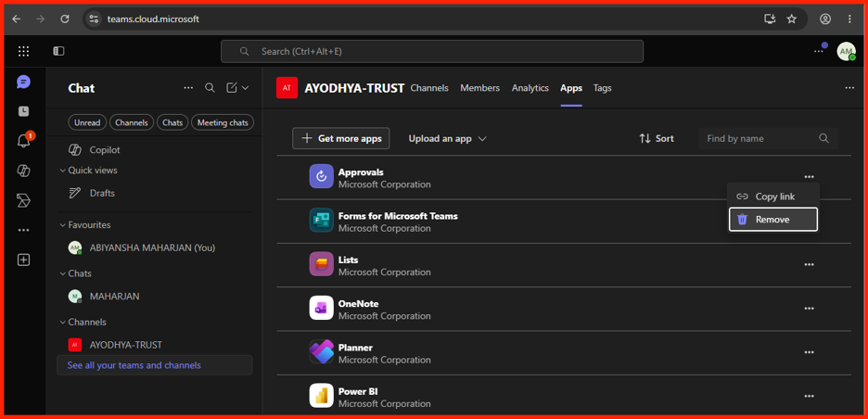The image size is (868, 419).
Task: Open the Calendar icon in left rail
Action: point(23,112)
